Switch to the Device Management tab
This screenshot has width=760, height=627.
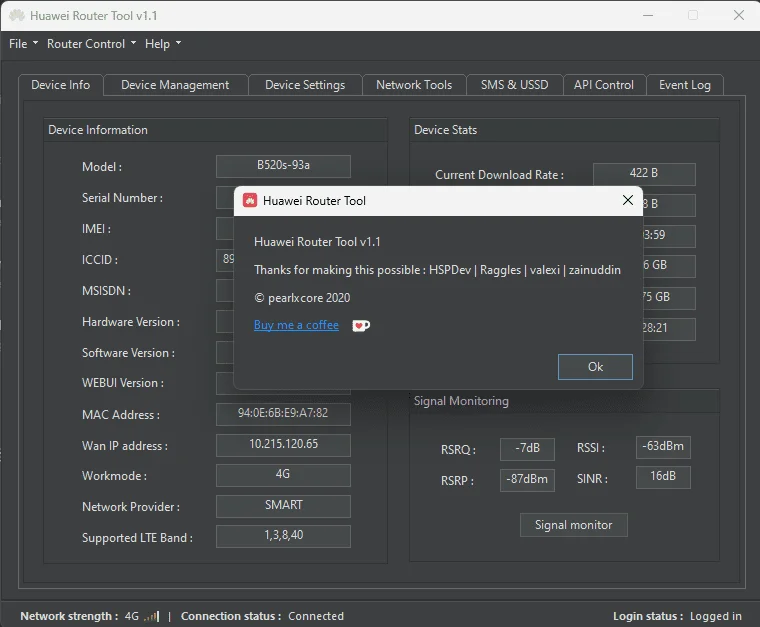tap(175, 85)
